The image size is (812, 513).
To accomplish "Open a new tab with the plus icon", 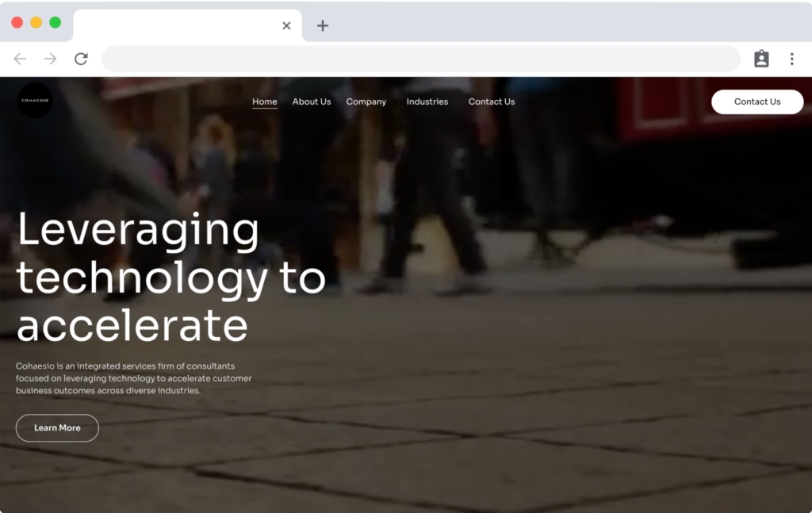I will [x=322, y=25].
